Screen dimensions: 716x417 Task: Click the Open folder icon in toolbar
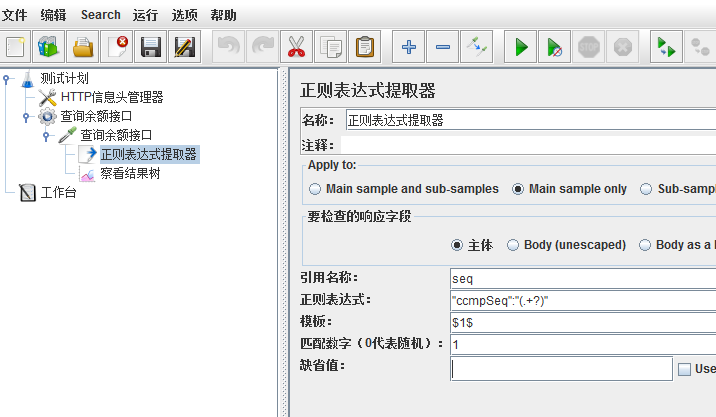pyautogui.click(x=84, y=46)
